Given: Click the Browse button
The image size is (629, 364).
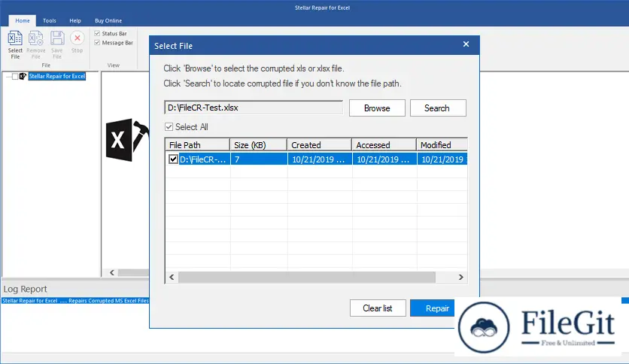Looking at the screenshot, I should point(377,108).
